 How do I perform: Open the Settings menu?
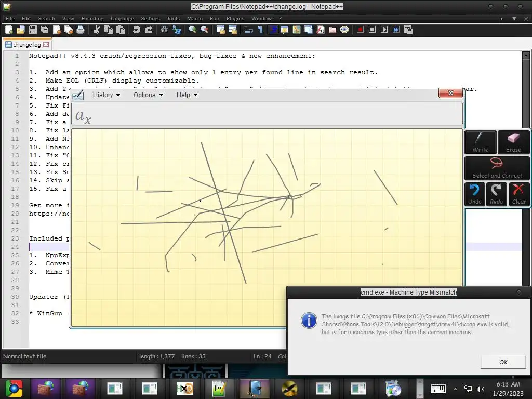[150, 18]
